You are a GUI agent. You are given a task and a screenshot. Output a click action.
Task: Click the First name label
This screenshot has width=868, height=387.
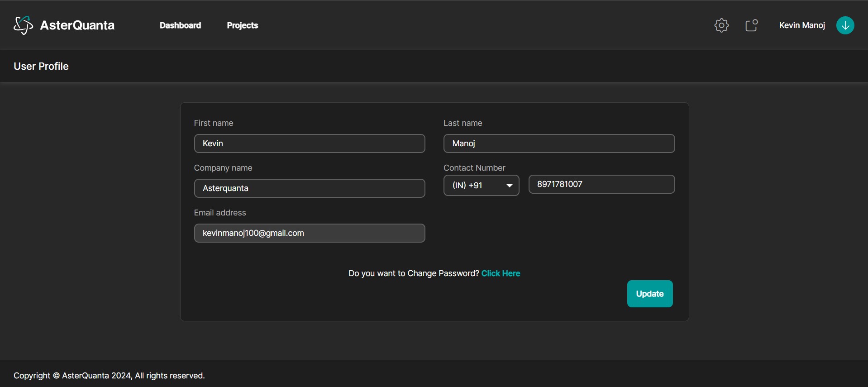[214, 123]
